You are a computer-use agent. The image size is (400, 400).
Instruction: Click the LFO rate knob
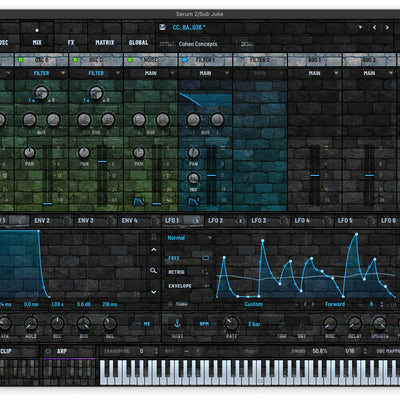pos(231,323)
